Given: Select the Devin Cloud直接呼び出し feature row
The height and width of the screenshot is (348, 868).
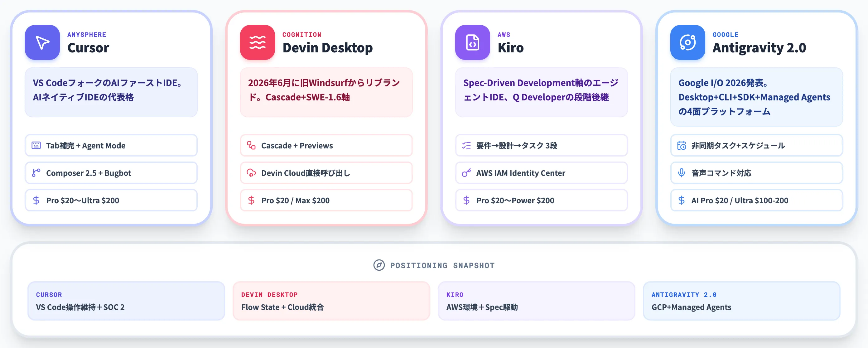Looking at the screenshot, I should click(x=326, y=173).
